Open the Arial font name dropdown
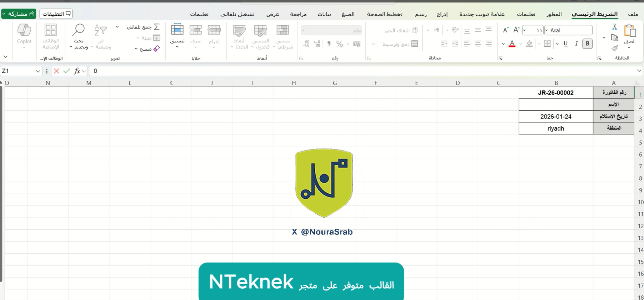The height and width of the screenshot is (300, 644). pyautogui.click(x=546, y=30)
